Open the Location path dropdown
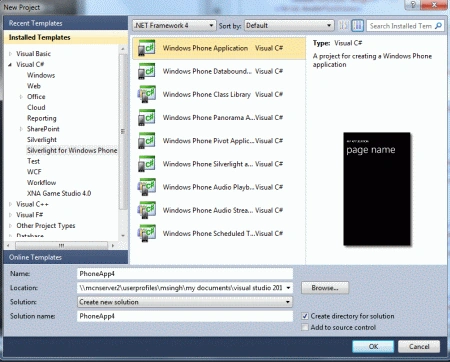Image resolution: width=450 pixels, height=362 pixels. [x=288, y=288]
